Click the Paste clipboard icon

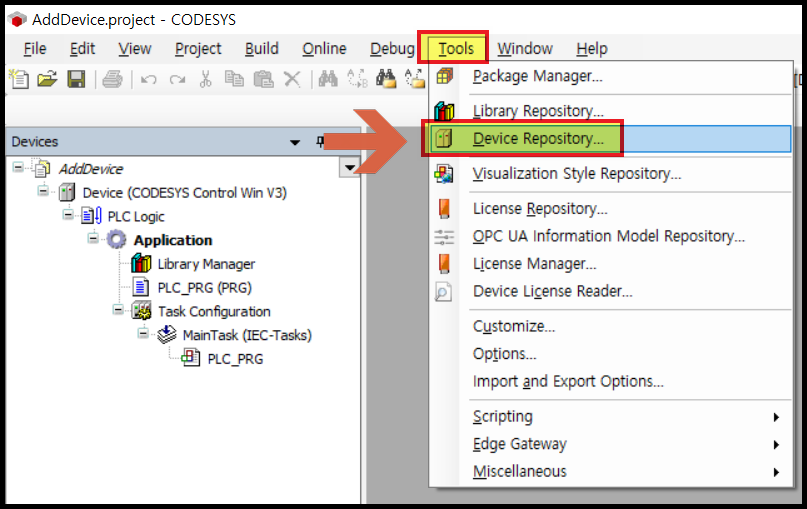coord(264,79)
